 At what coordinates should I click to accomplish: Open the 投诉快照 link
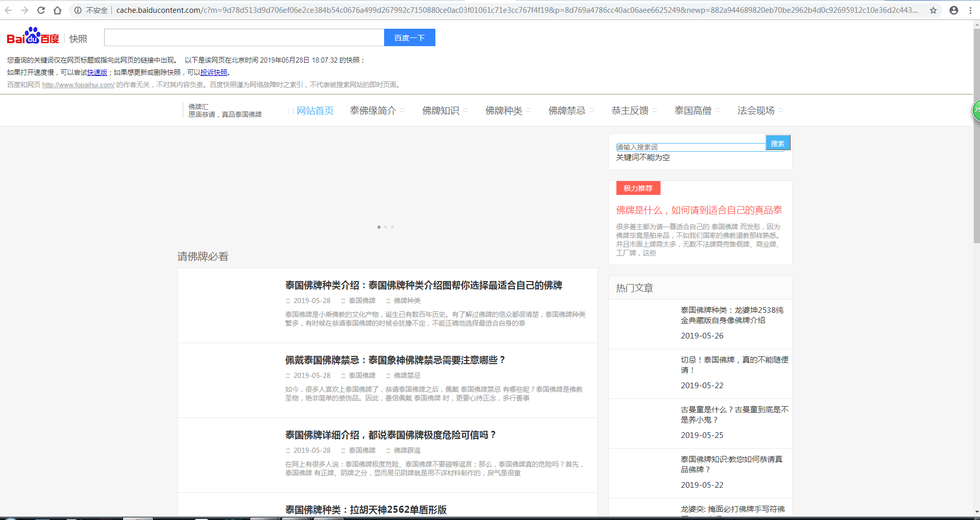click(214, 72)
